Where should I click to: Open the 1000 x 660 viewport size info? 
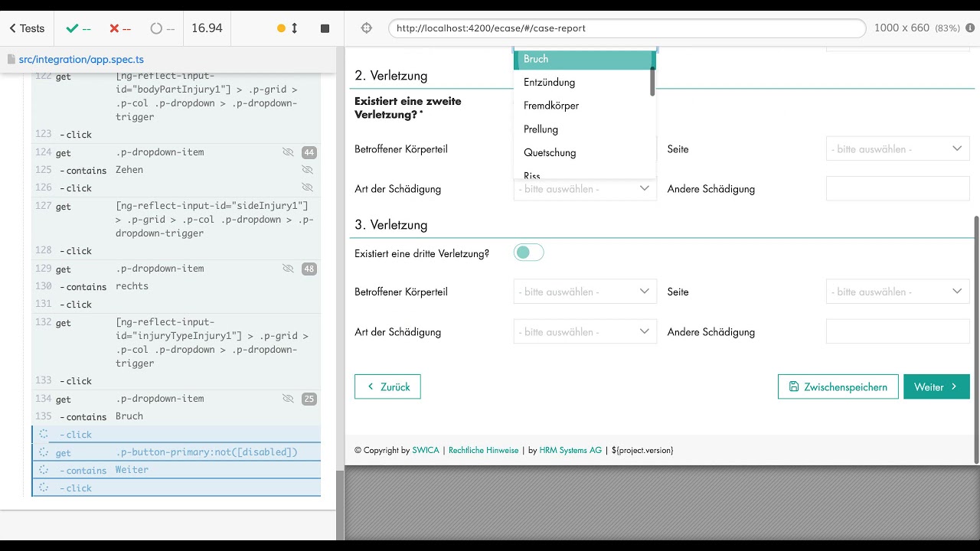916,28
